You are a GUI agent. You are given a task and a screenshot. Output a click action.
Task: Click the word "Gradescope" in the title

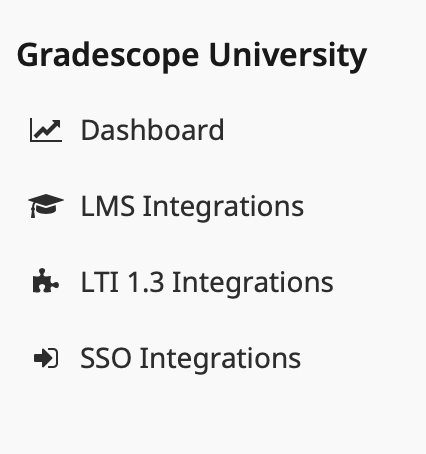click(108, 56)
